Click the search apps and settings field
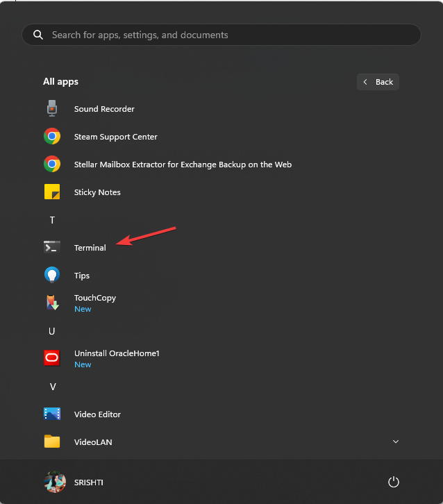443x504 pixels. (x=221, y=35)
